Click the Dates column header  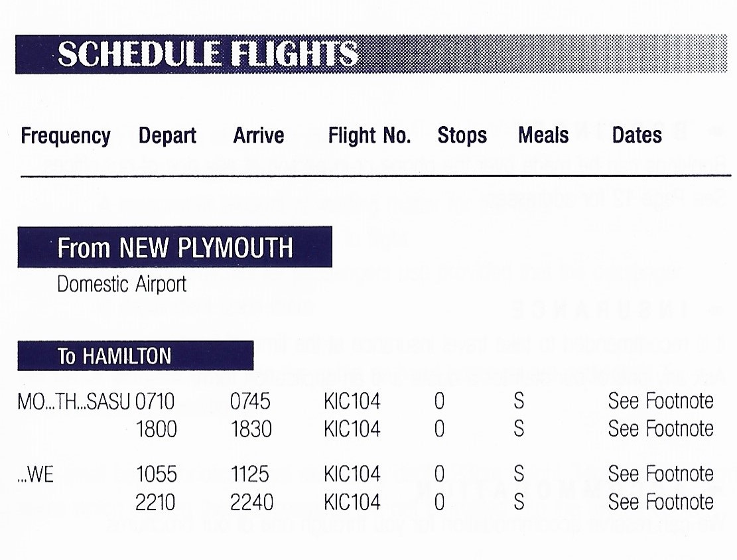pos(637,135)
